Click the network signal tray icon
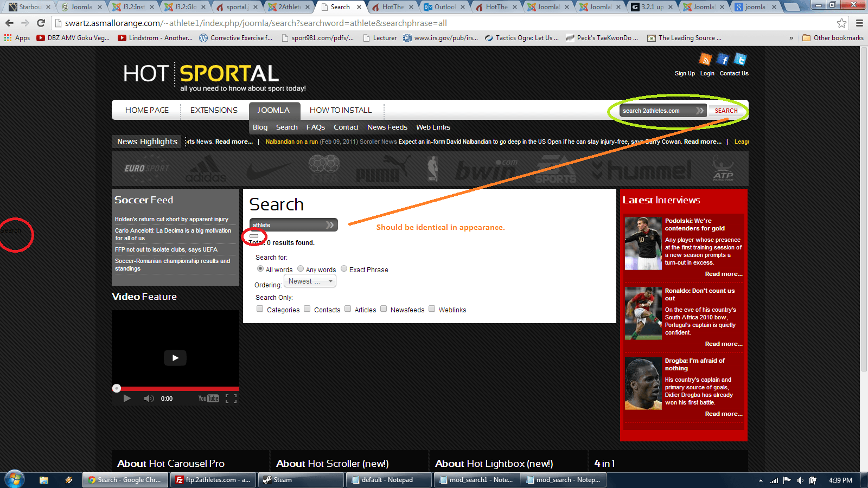The height and width of the screenshot is (488, 868). 774,480
